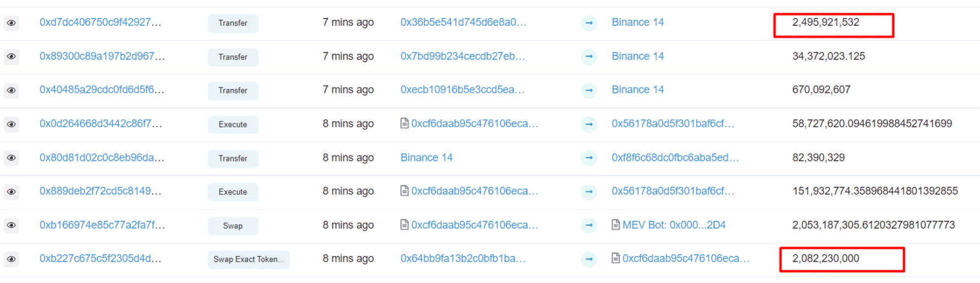The image size is (980, 283).
Task: Click eye icon for 0xd7dc406750c9f42927 transaction
Action: pyautogui.click(x=11, y=23)
